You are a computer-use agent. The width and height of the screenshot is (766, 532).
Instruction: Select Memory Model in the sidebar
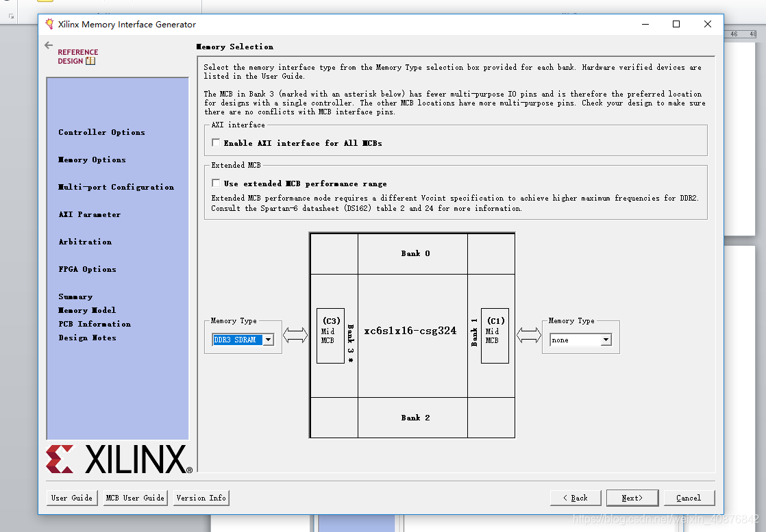pyautogui.click(x=87, y=310)
